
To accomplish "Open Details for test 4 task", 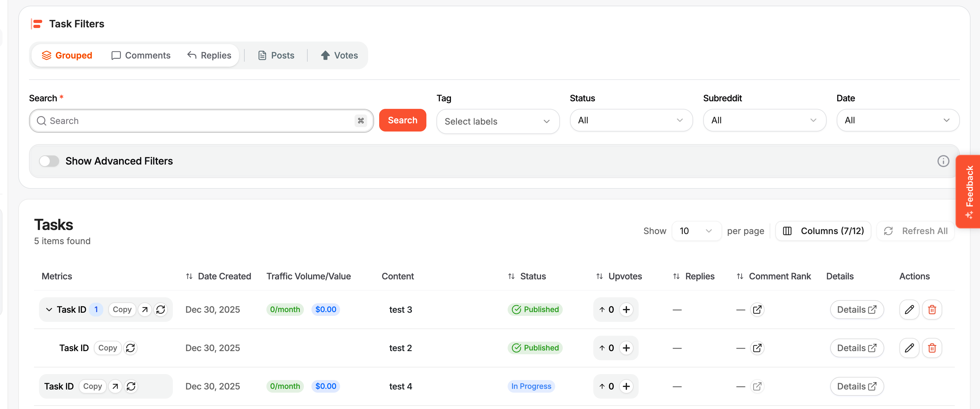I will pyautogui.click(x=856, y=386).
